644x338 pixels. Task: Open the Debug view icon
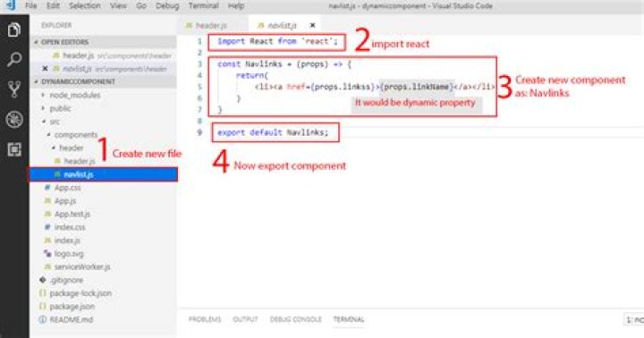point(14,120)
